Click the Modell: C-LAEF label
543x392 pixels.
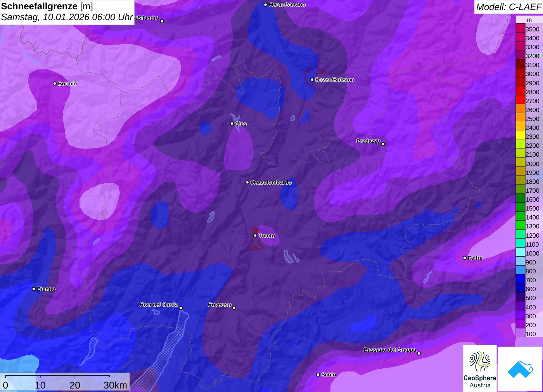pyautogui.click(x=508, y=7)
